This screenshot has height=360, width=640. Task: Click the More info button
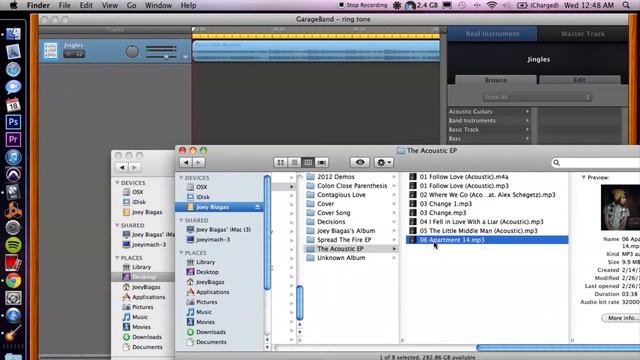621,318
